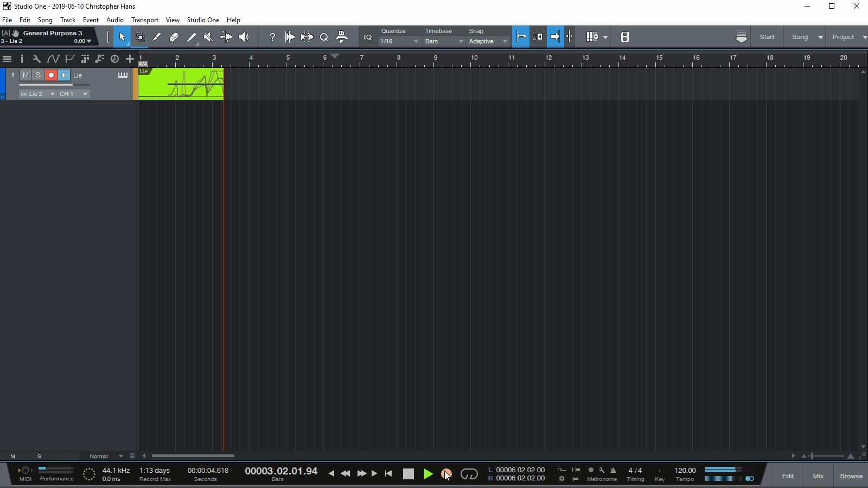
Task: Solo the Lie track
Action: 38,75
